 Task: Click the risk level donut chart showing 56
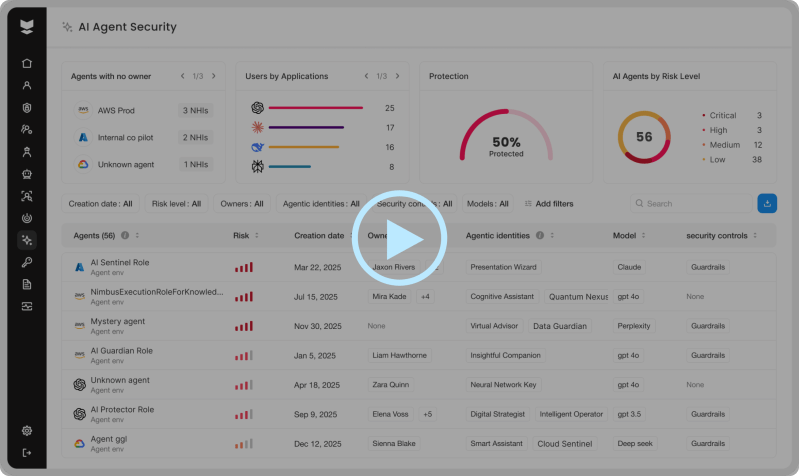point(644,137)
